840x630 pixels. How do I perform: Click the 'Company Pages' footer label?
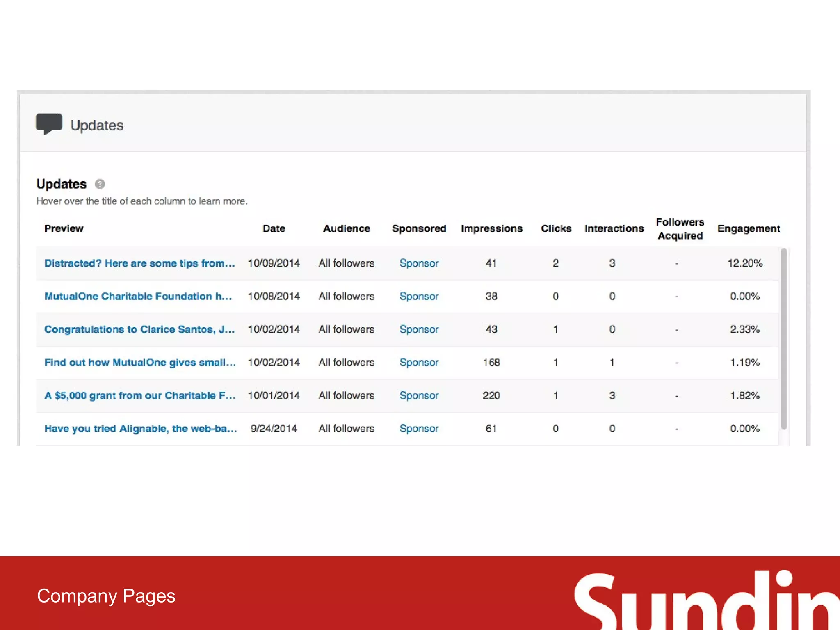coord(106,596)
